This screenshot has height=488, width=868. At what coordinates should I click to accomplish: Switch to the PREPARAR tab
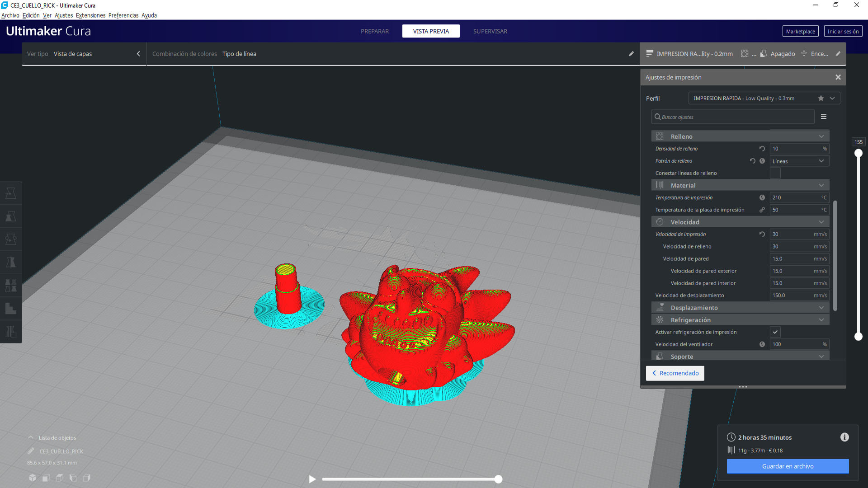(374, 31)
